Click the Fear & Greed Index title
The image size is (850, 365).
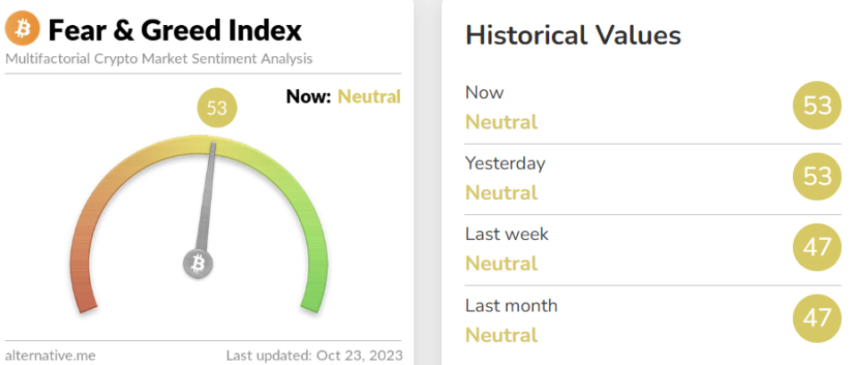pos(175,30)
